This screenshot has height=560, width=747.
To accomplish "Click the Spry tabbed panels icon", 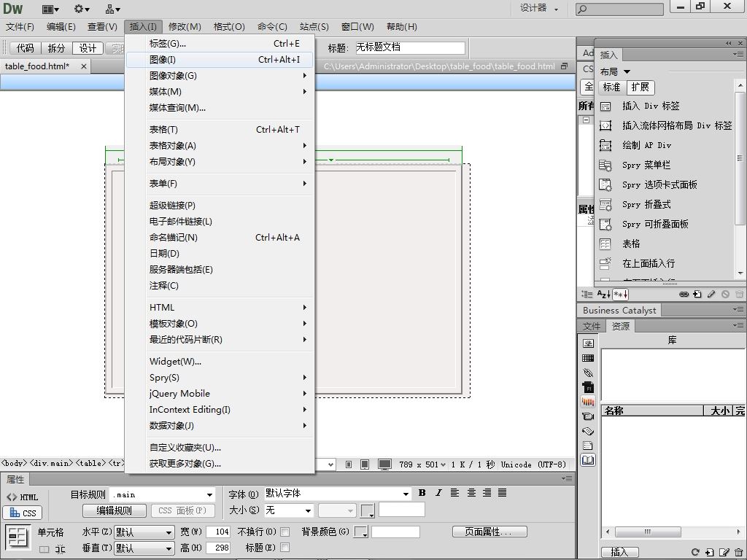I will click(x=605, y=184).
